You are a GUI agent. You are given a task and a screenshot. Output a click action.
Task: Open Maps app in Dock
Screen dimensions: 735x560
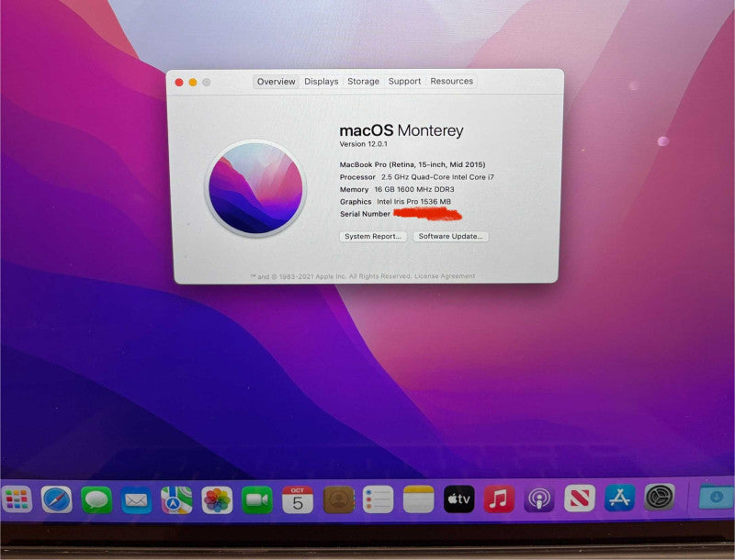(176, 500)
